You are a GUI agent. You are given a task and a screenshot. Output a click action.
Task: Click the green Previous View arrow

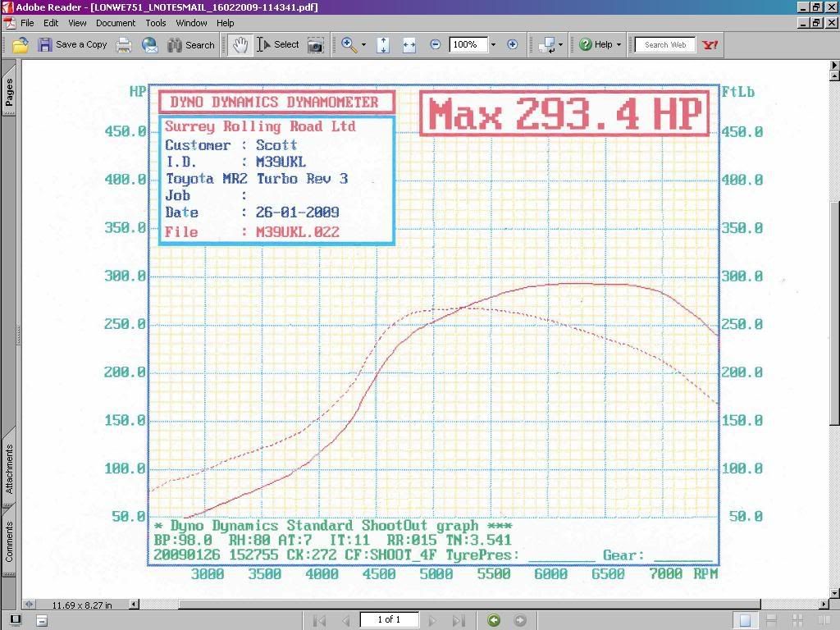[494, 620]
